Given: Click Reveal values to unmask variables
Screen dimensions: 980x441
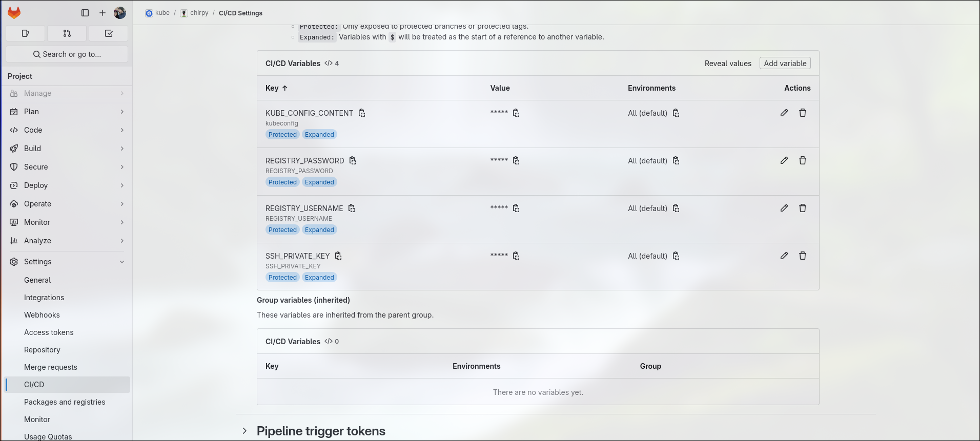Looking at the screenshot, I should 727,64.
